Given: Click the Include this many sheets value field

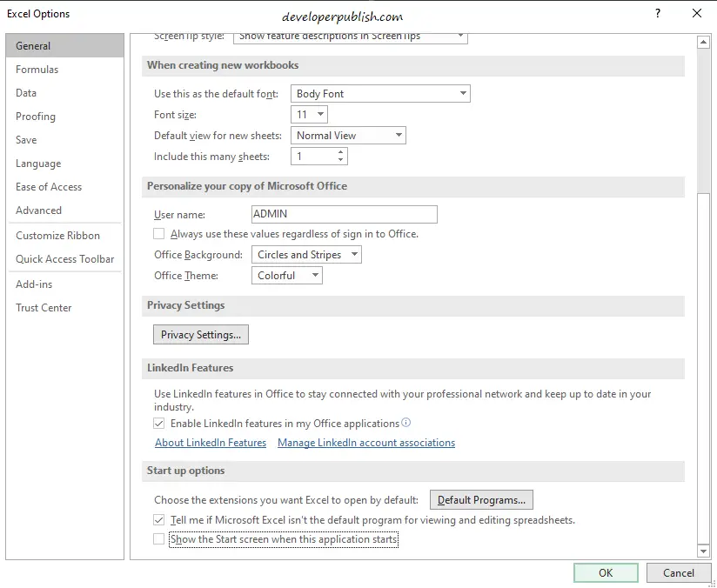Looking at the screenshot, I should (313, 157).
